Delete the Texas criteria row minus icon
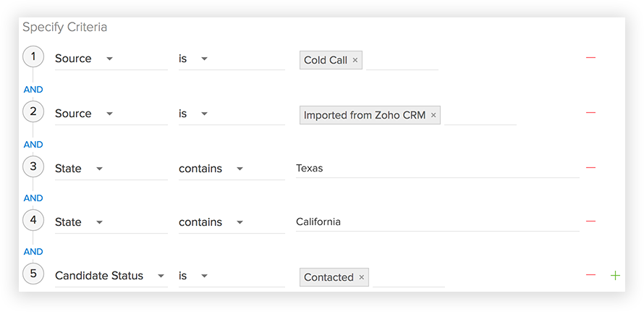 pyautogui.click(x=590, y=168)
